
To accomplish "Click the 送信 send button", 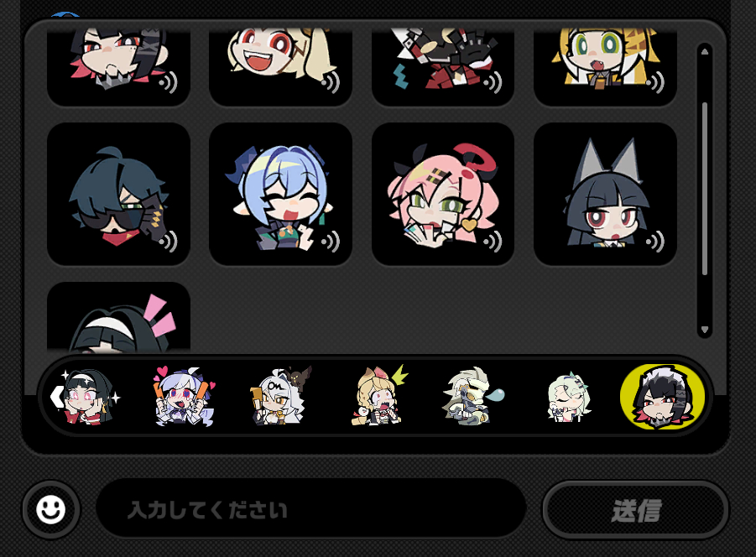I will [635, 510].
